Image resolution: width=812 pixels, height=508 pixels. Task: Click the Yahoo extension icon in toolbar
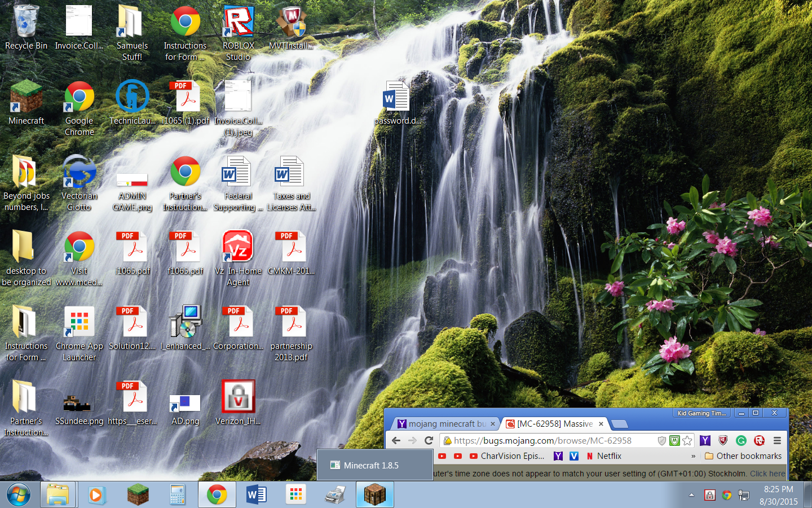(x=705, y=441)
